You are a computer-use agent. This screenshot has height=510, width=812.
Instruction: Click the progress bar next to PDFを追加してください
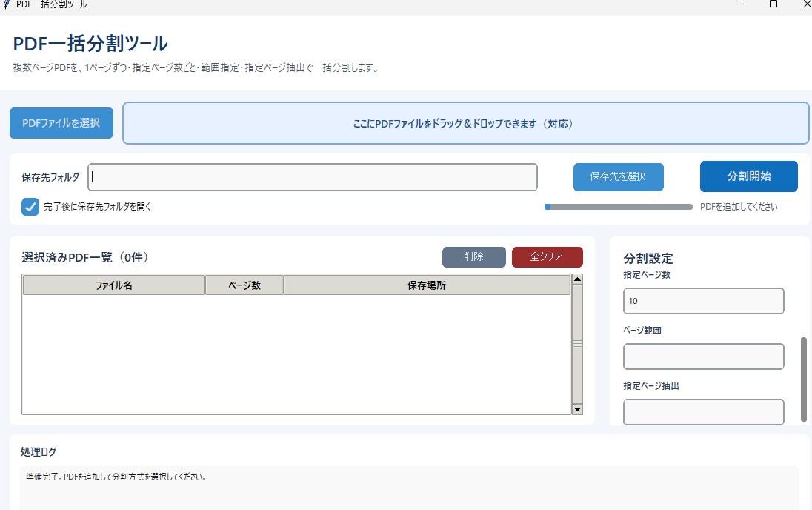[x=619, y=207]
